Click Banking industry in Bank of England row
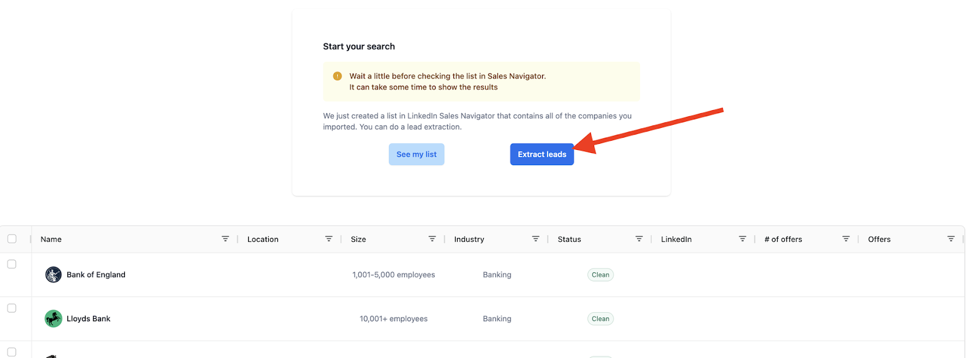Image resolution: width=980 pixels, height=358 pixels. click(497, 275)
